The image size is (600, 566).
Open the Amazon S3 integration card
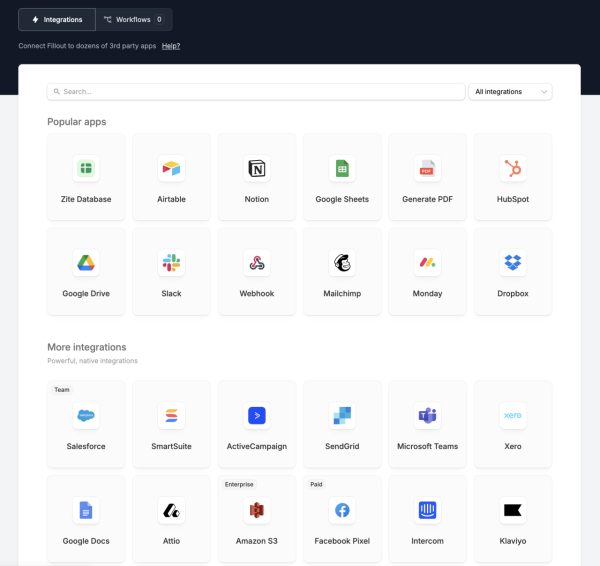(257, 519)
